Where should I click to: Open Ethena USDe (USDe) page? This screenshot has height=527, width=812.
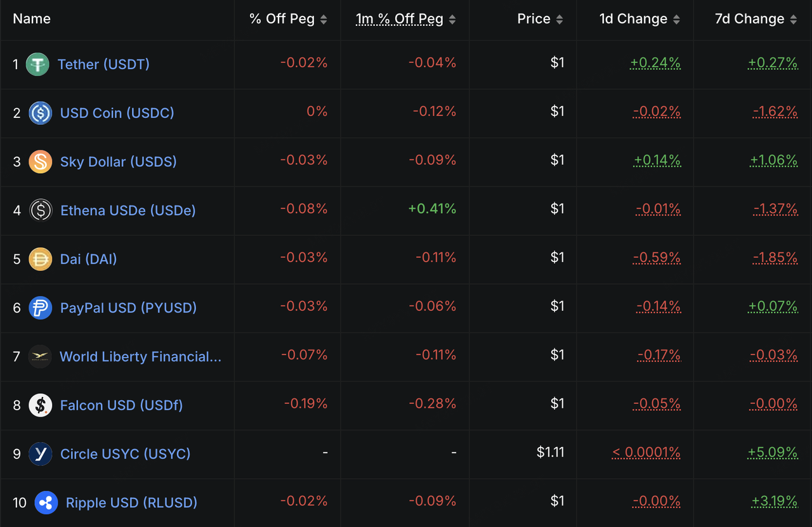pyautogui.click(x=128, y=210)
